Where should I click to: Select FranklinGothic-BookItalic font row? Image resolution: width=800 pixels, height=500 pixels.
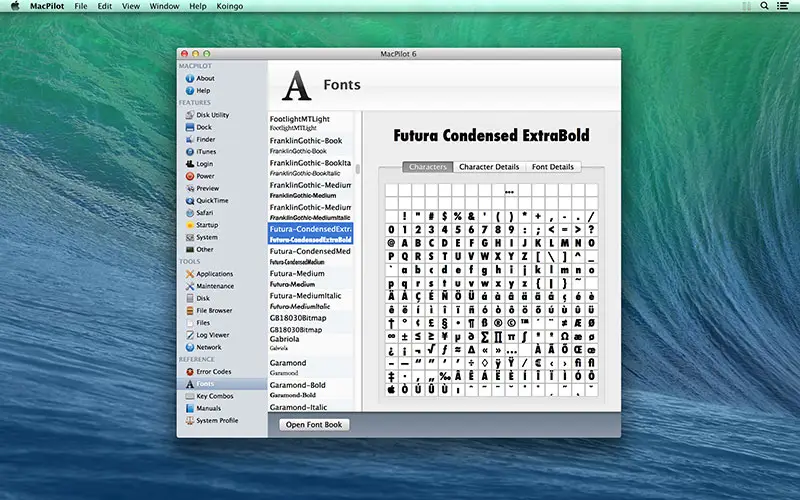pos(310,168)
